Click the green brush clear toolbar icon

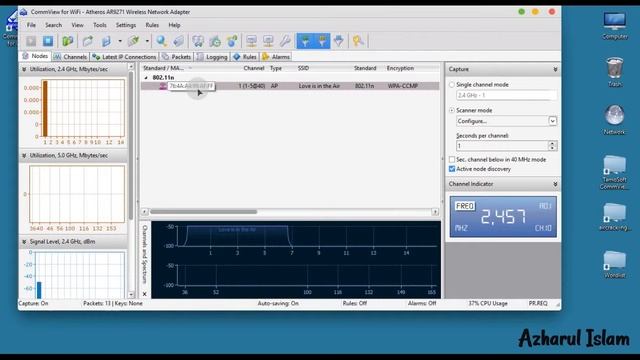pyautogui.click(x=133, y=41)
